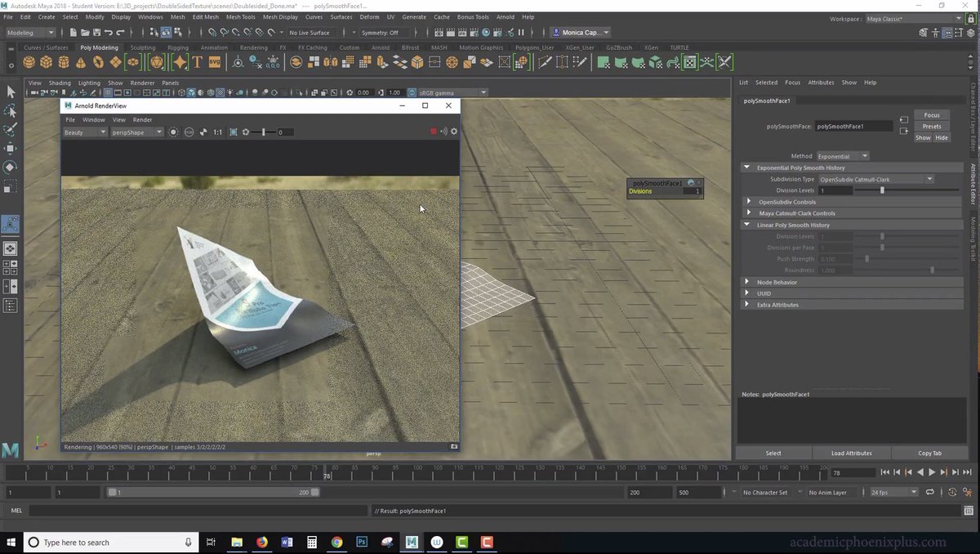Image resolution: width=980 pixels, height=554 pixels.
Task: Create a polygon cone from the shelf
Action: click(x=80, y=62)
